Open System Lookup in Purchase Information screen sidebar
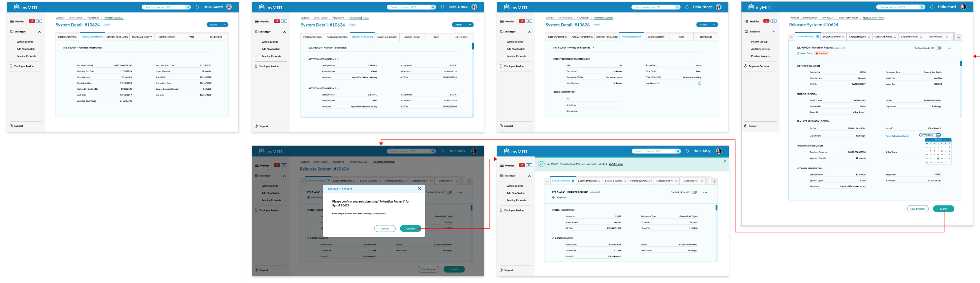Screen dimensions: 980x283 (x=25, y=42)
